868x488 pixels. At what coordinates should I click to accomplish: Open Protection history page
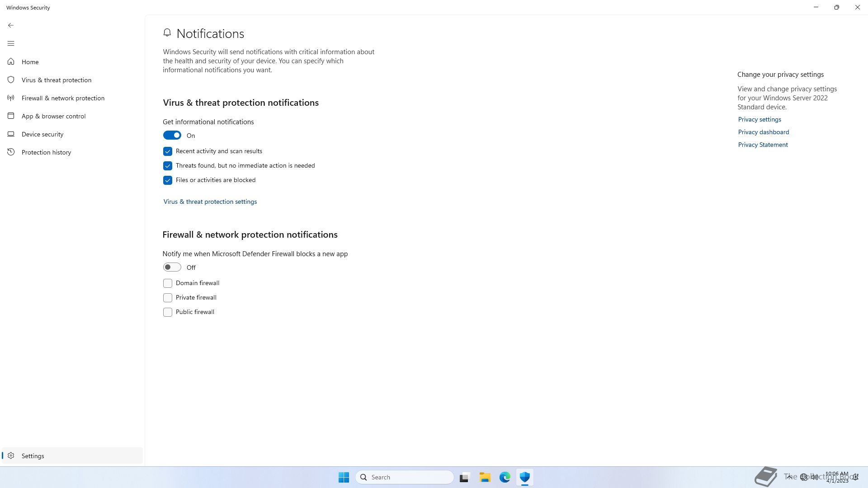click(72, 152)
